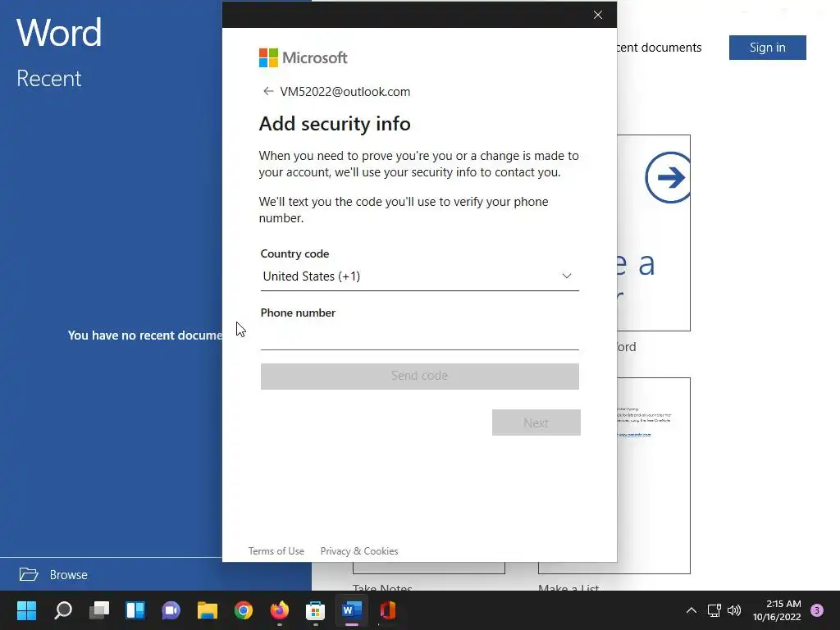This screenshot has height=630, width=840.
Task: Show hidden icons in the system tray
Action: coord(692,610)
